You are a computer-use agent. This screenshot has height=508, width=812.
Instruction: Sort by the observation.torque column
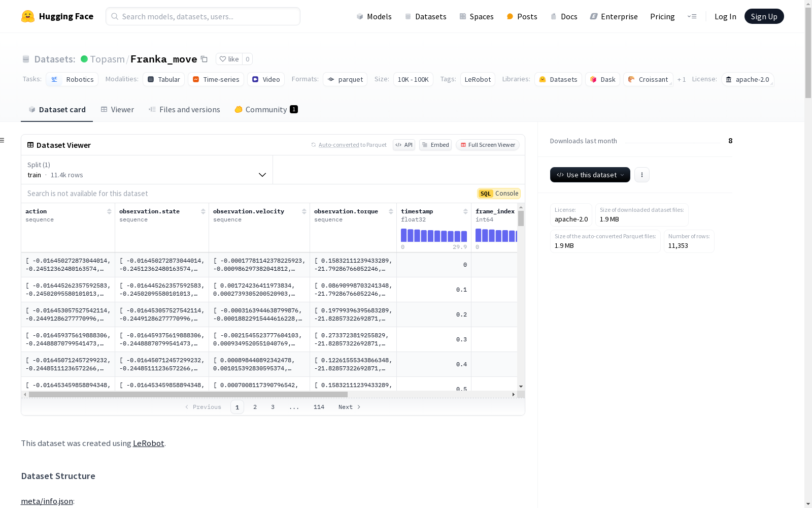click(x=391, y=211)
